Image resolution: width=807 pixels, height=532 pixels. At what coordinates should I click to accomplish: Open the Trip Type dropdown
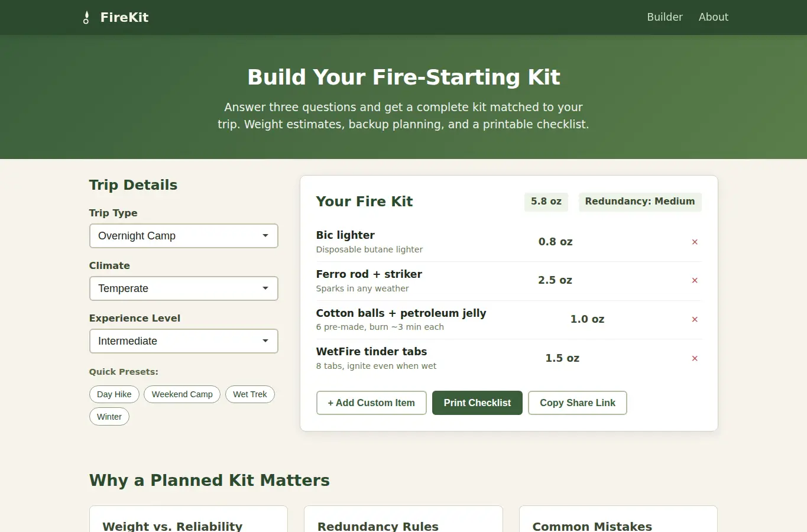click(184, 236)
